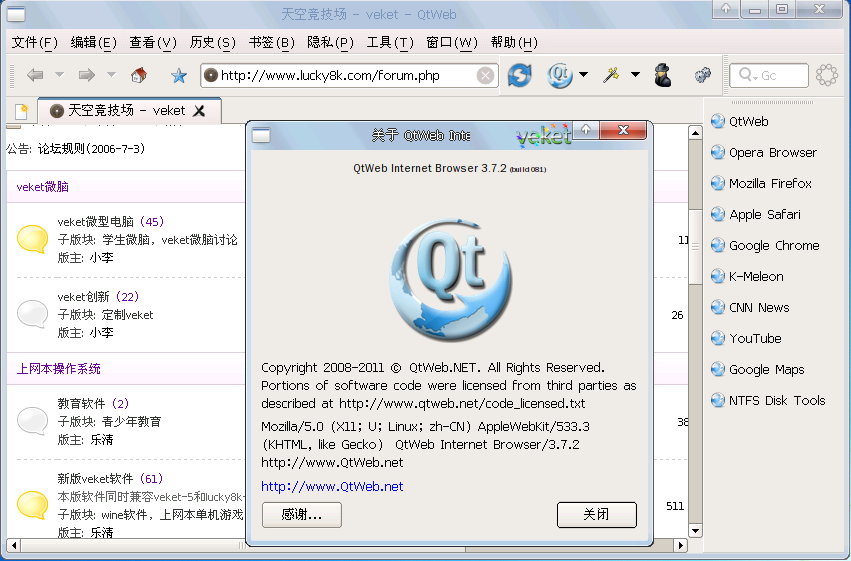Screen dimensions: 851x561
Task: Open the 隐私(P) menu
Action: point(330,42)
